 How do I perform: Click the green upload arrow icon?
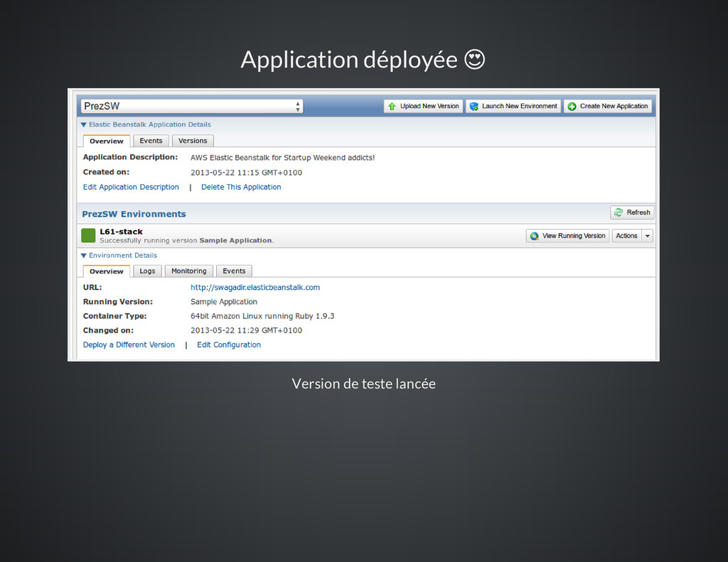pyautogui.click(x=392, y=107)
